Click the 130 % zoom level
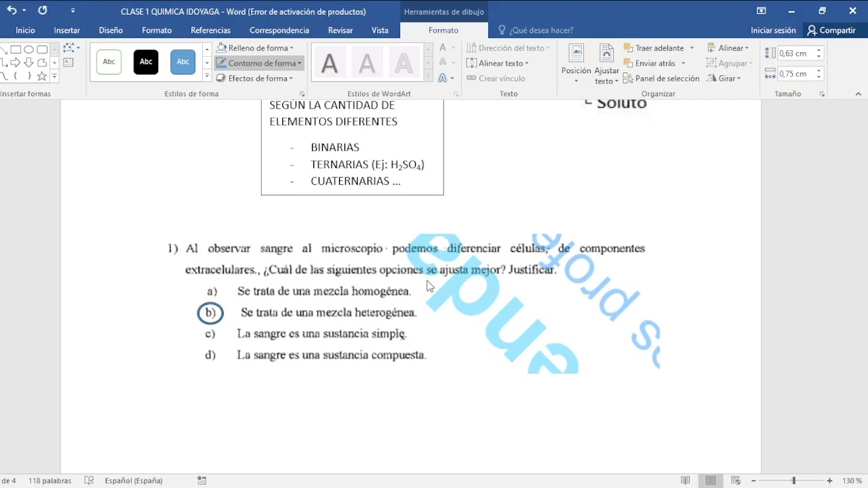 point(852,481)
